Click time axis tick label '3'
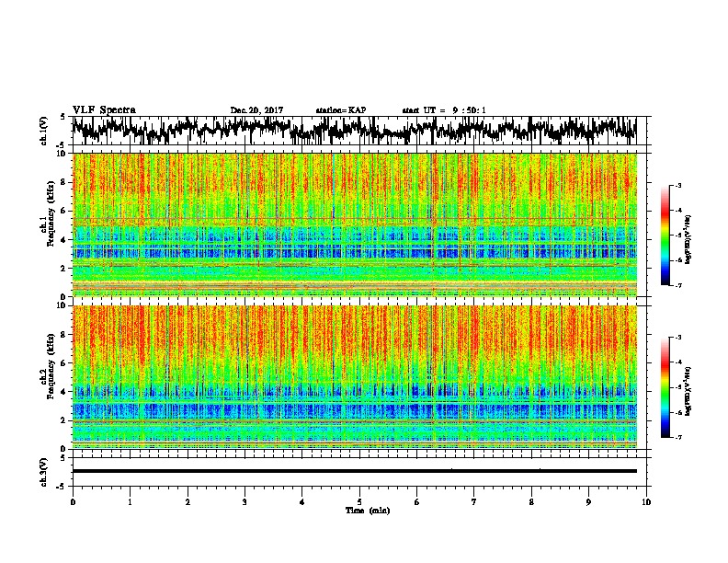Viewport: 728px width, 563px height. (245, 502)
